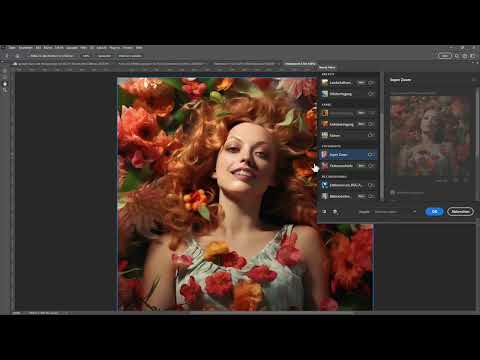Image resolution: width=480 pixels, height=360 pixels.
Task: Click the zoom-out icon below preview
Action: 456,180
